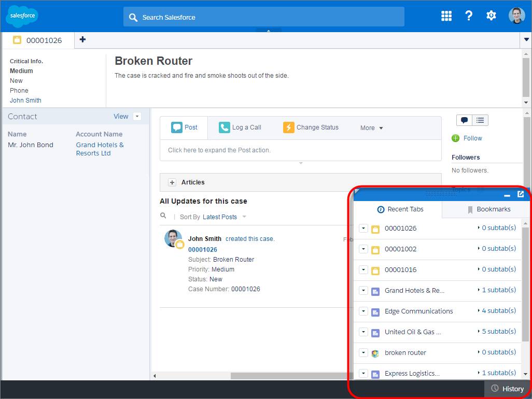
Task: Click the case icon beside 00001002
Action: point(375,250)
